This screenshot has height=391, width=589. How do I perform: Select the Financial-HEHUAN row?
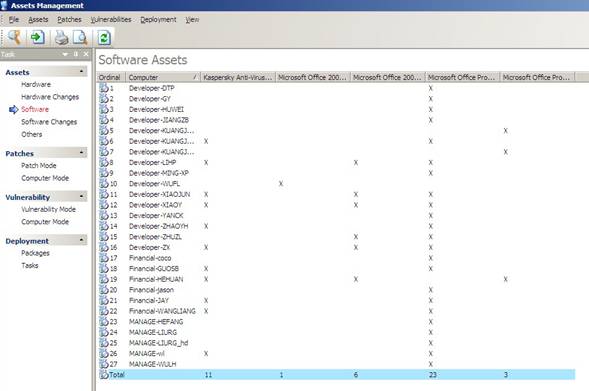336,279
